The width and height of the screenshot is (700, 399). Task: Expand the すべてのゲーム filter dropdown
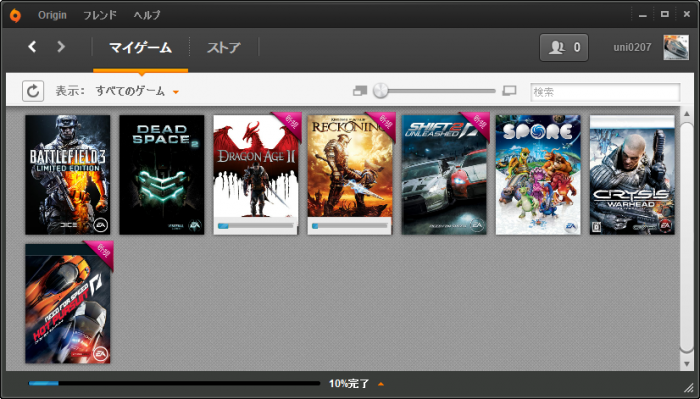pos(137,91)
